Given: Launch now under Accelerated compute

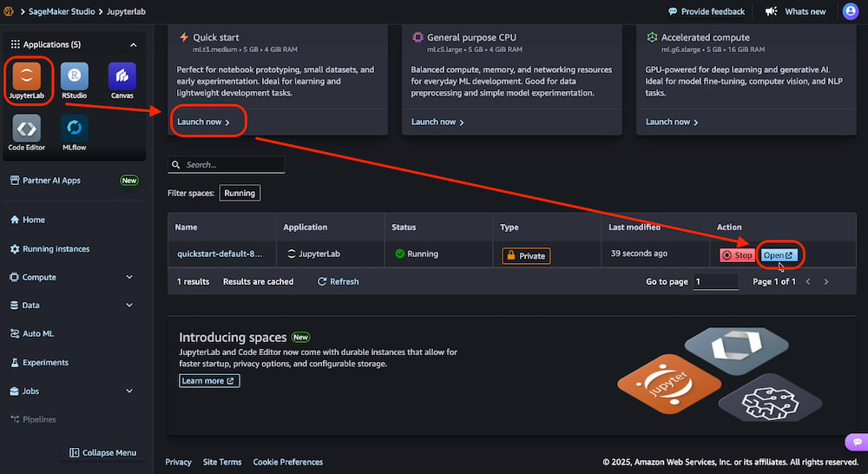Looking at the screenshot, I should (672, 122).
